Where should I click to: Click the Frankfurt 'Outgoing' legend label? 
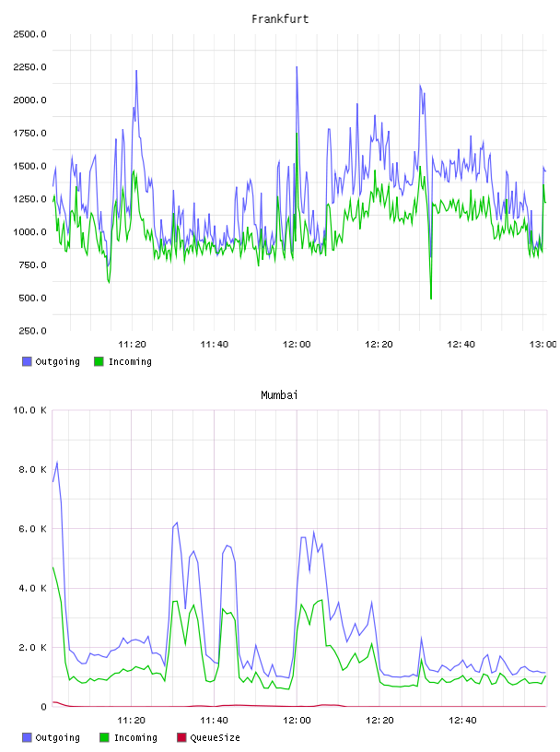click(x=57, y=362)
